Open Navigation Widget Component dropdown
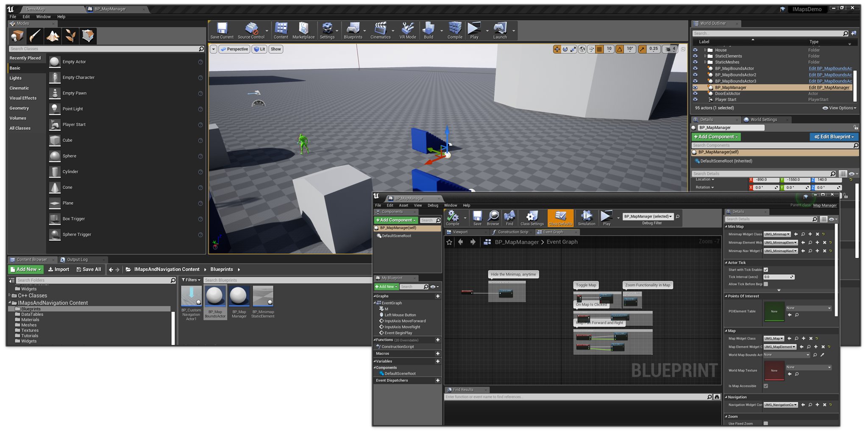Image resolution: width=868 pixels, height=434 pixels. click(x=781, y=405)
